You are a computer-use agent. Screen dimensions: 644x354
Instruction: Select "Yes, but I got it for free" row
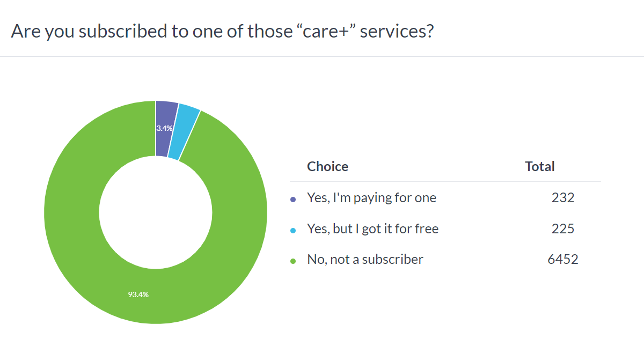[445, 229]
